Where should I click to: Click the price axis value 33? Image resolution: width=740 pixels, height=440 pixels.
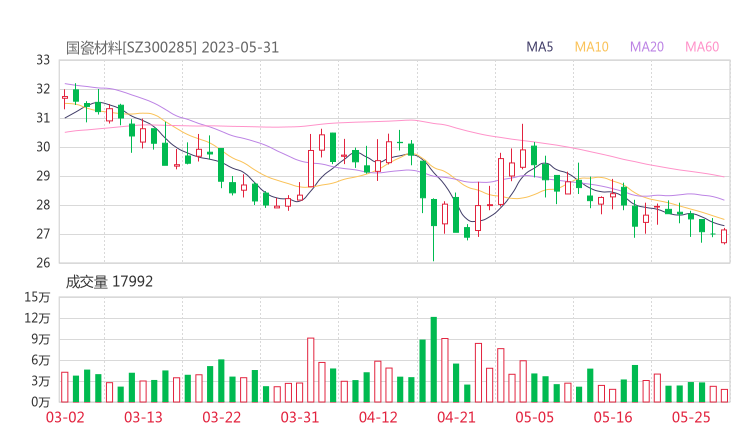[x=43, y=60]
